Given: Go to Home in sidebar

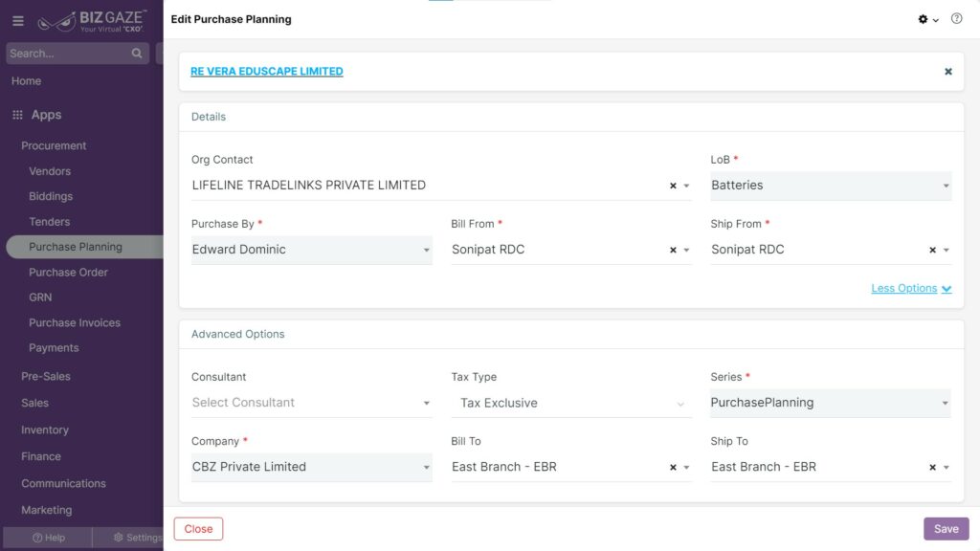Looking at the screenshot, I should click(26, 81).
